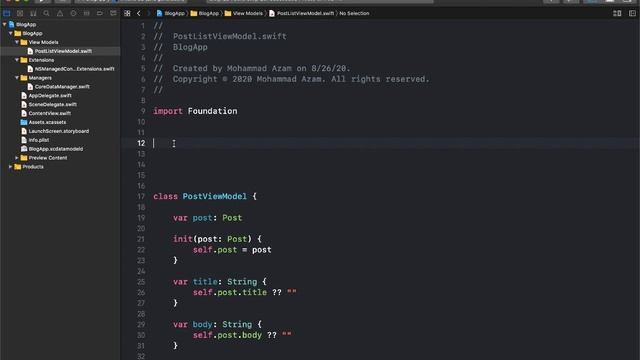Collapse the Extensions group
Image resolution: width=640 pixels, height=360 pixels.
pyautogui.click(x=17, y=60)
